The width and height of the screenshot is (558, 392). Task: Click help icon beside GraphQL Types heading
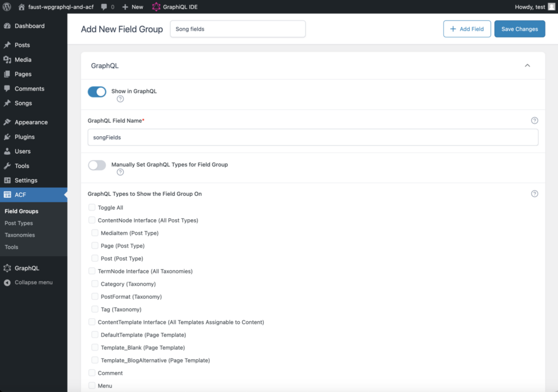tap(534, 194)
